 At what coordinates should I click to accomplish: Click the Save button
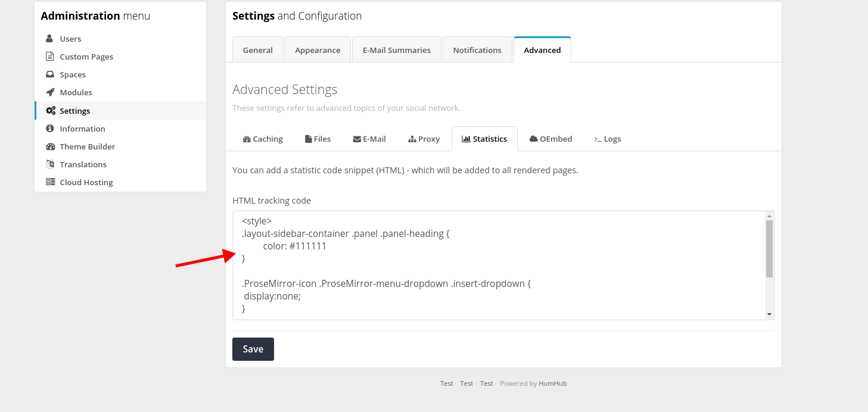coord(253,349)
